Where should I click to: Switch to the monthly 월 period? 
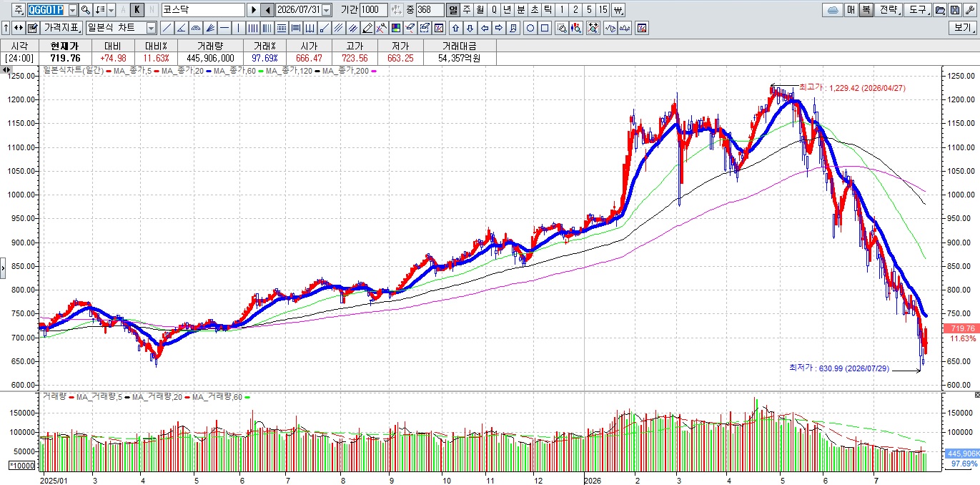(x=480, y=10)
